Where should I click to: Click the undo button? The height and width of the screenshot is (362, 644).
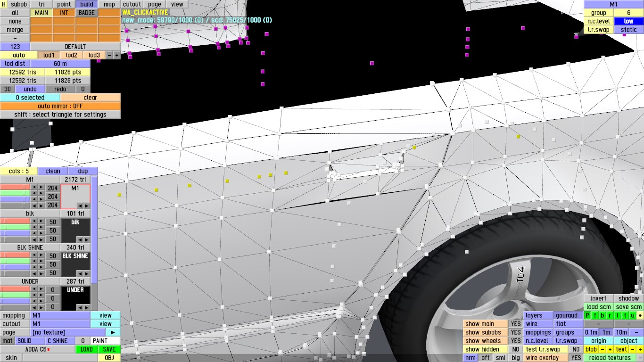[x=30, y=89]
